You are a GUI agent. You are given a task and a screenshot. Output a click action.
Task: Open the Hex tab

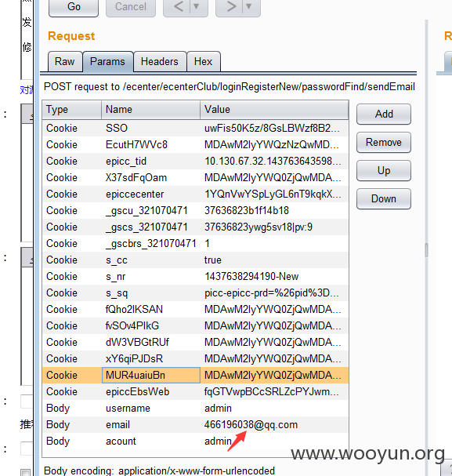204,62
